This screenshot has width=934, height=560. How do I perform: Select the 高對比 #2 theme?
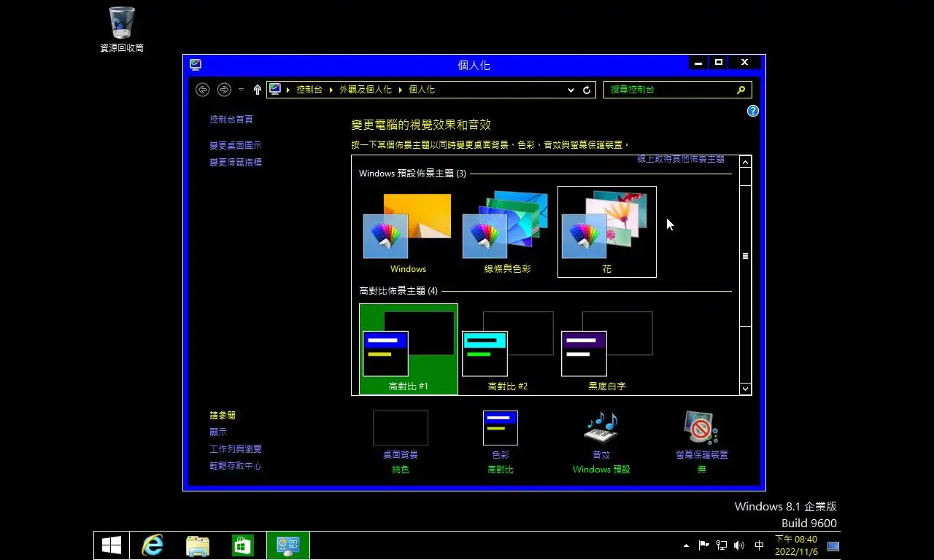(507, 349)
